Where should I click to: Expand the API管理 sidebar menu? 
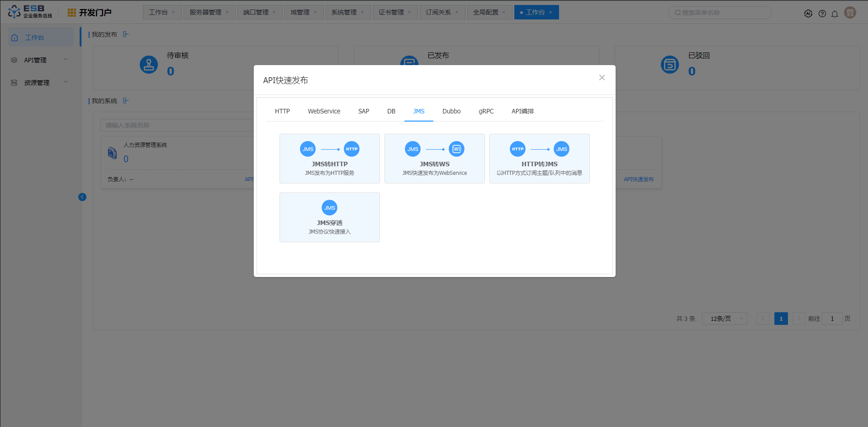point(40,60)
